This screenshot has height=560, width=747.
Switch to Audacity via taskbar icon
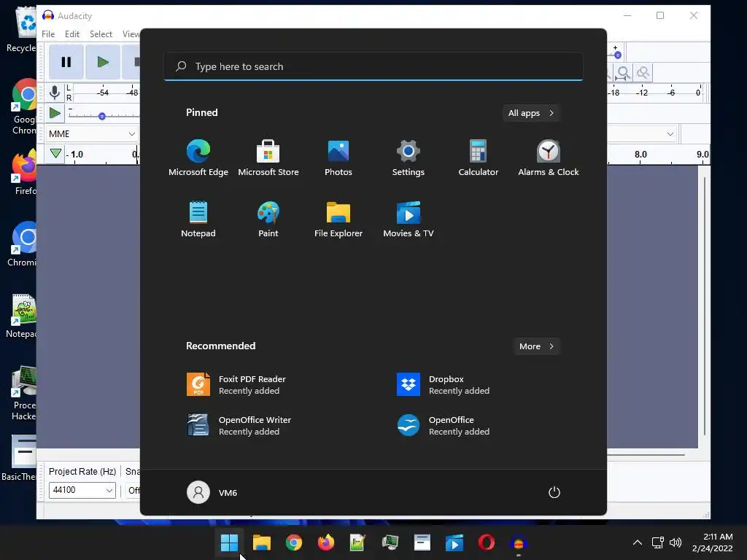[x=519, y=542]
